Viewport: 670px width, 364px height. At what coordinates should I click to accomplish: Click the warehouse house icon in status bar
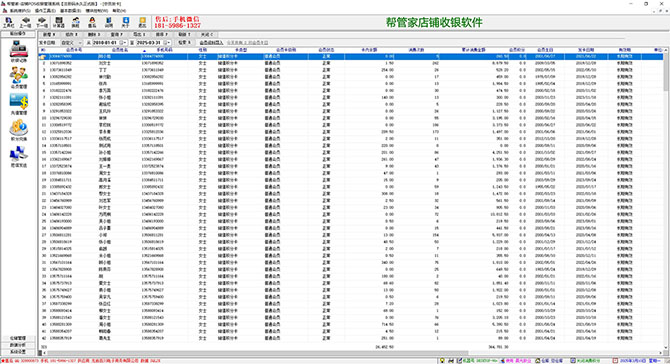click(538, 361)
